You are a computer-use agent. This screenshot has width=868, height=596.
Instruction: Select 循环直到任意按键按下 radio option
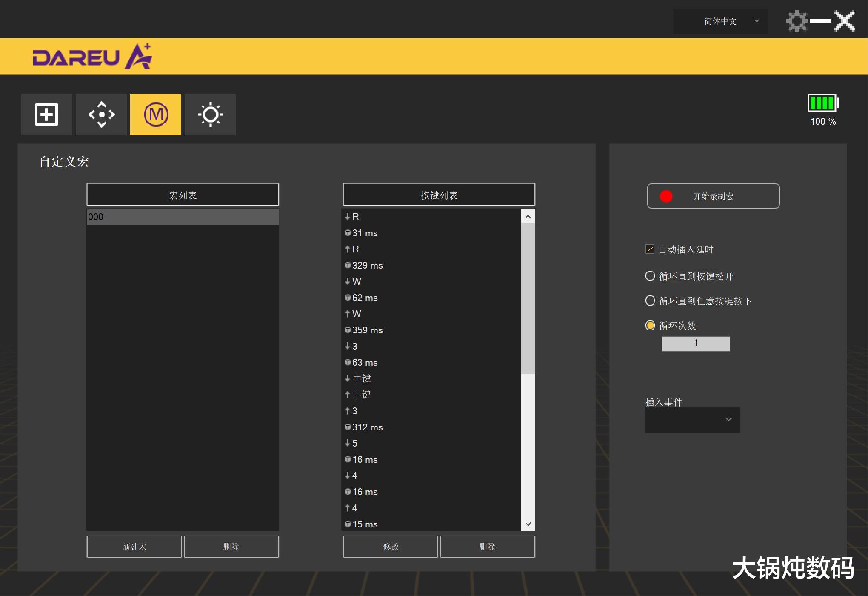coord(650,301)
